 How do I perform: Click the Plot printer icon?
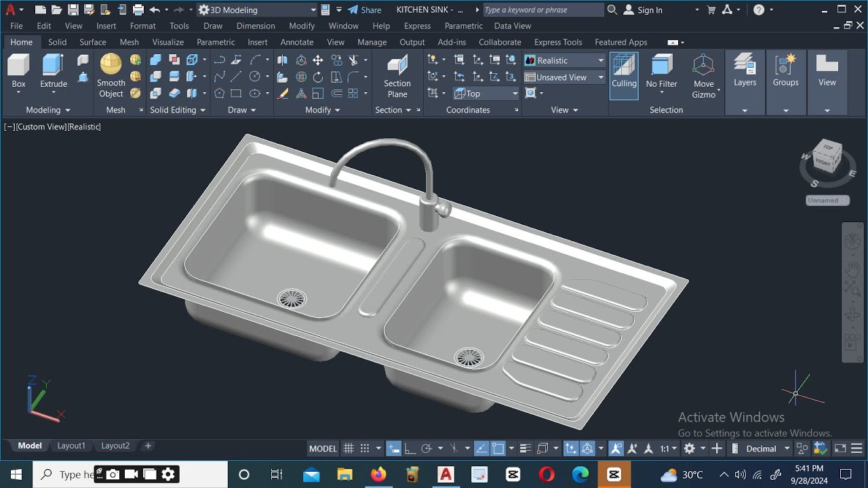point(138,9)
